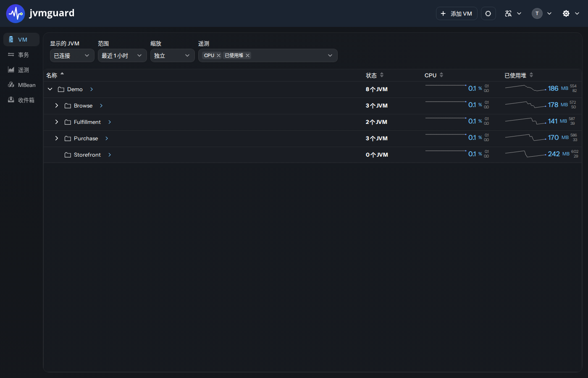Open the 范围 dropdown 最近 1 小时
This screenshot has width=588, height=378.
[122, 55]
